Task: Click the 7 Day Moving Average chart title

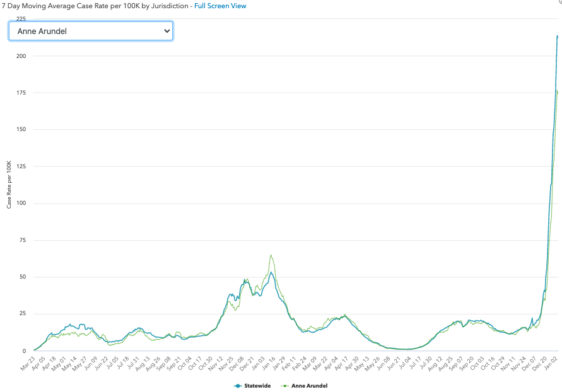Action: coord(95,6)
